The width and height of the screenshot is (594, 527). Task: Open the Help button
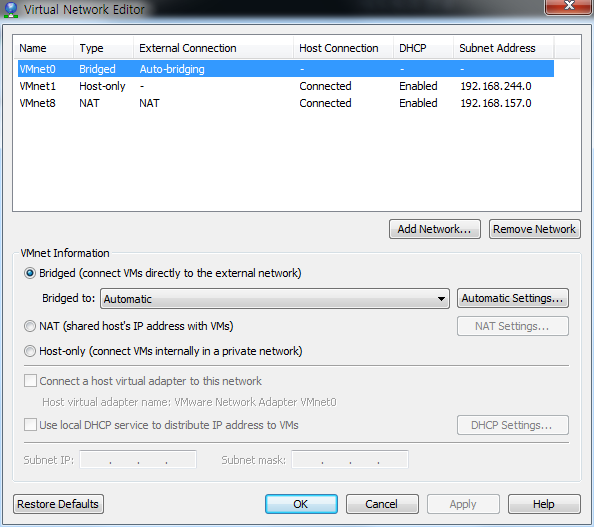(x=544, y=504)
